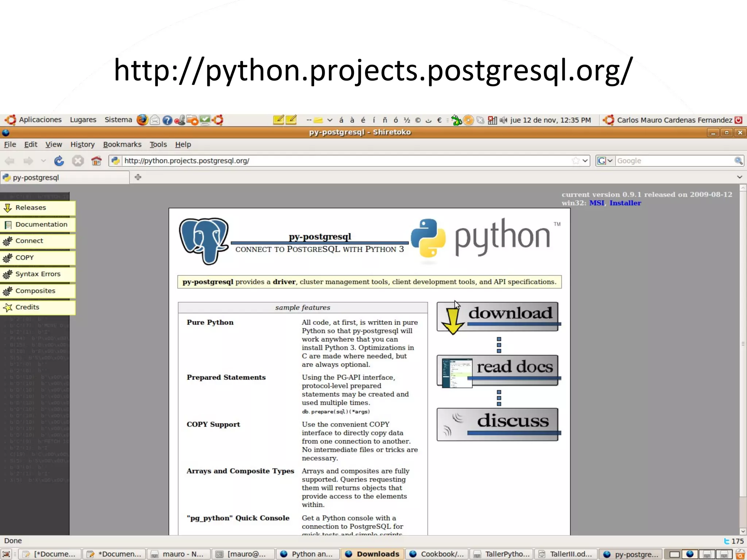
Task: Click the panel date and time clock
Action: [550, 120]
